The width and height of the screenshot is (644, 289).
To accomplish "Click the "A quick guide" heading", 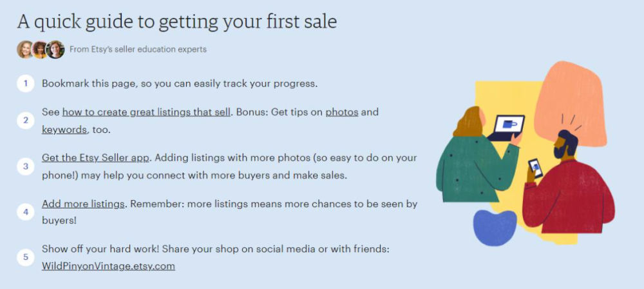I will click(x=177, y=21).
